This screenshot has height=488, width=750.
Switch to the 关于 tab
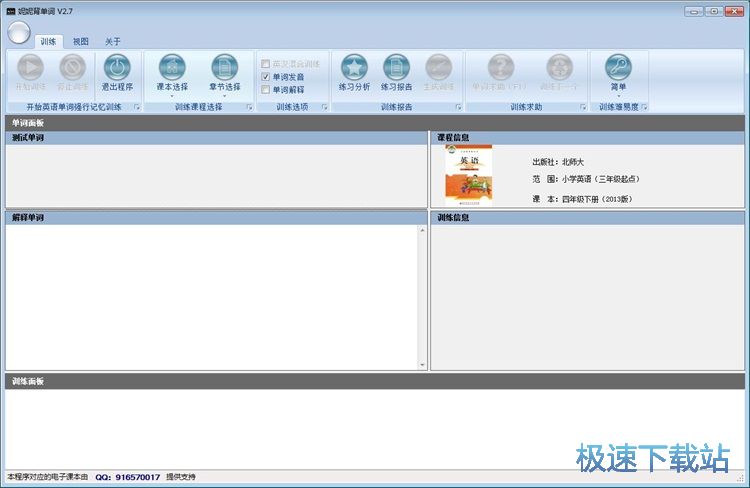113,42
